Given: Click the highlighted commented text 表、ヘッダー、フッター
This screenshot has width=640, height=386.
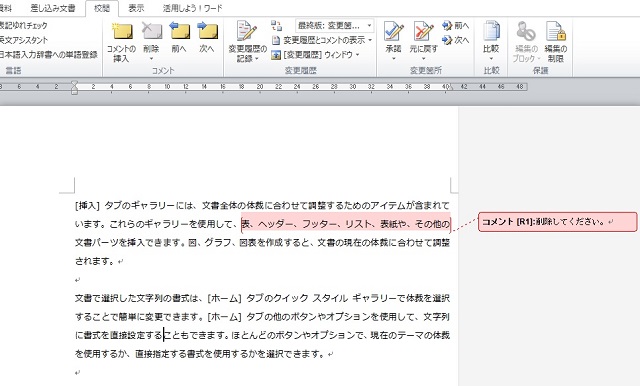Looking at the screenshot, I should coord(346,224).
